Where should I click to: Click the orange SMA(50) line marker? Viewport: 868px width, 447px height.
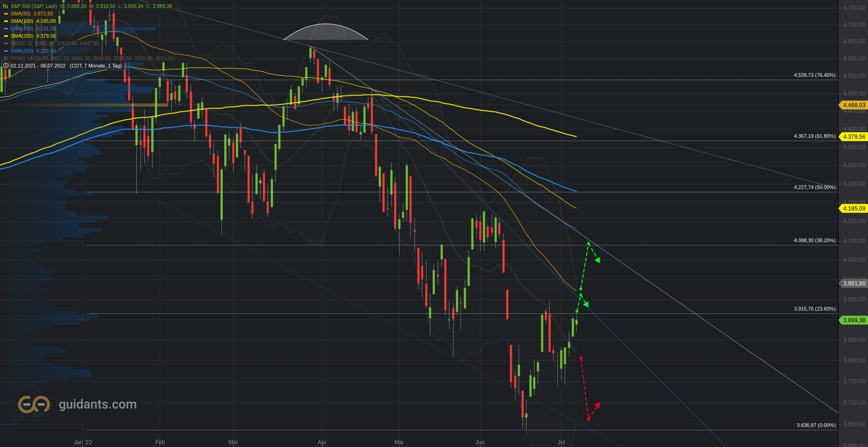(x=6, y=14)
